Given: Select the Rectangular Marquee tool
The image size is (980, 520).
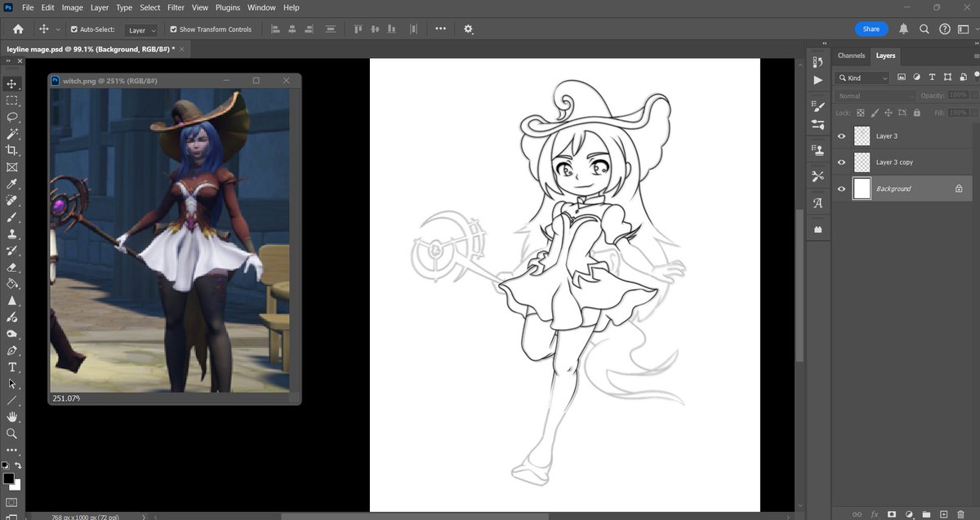Looking at the screenshot, I should click(x=11, y=100).
